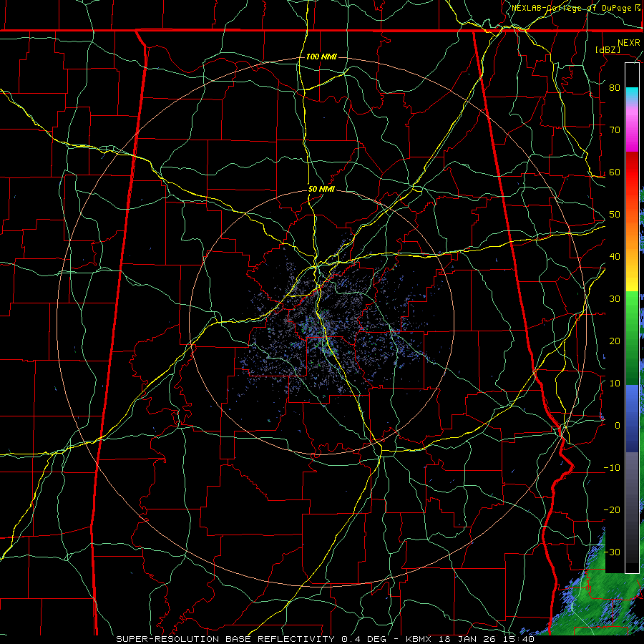This screenshot has width=644, height=644.
Task: Click the 'SUPER-RESOLUTION BASE REFLECTIVITY' caption text
Action: (x=225, y=639)
